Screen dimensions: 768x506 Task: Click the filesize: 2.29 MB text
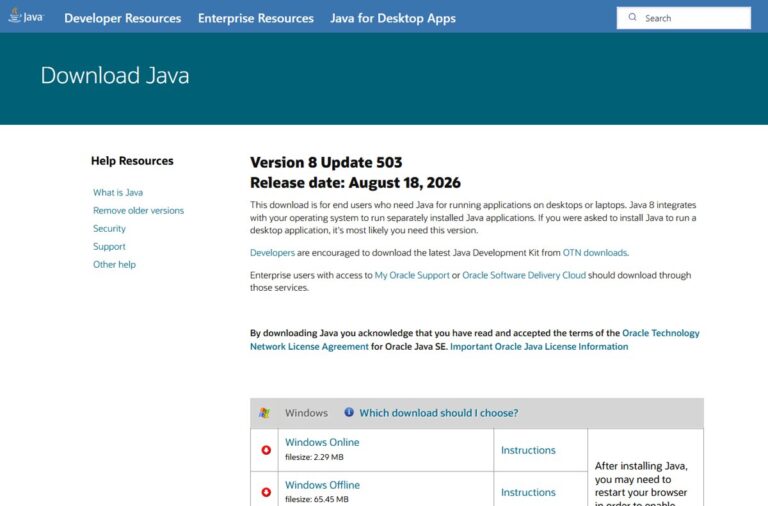pos(314,457)
